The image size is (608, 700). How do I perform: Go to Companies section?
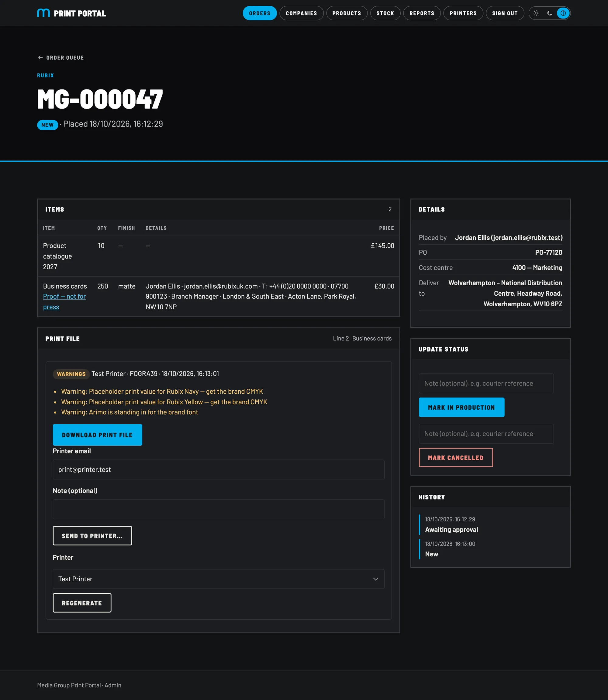click(x=301, y=13)
